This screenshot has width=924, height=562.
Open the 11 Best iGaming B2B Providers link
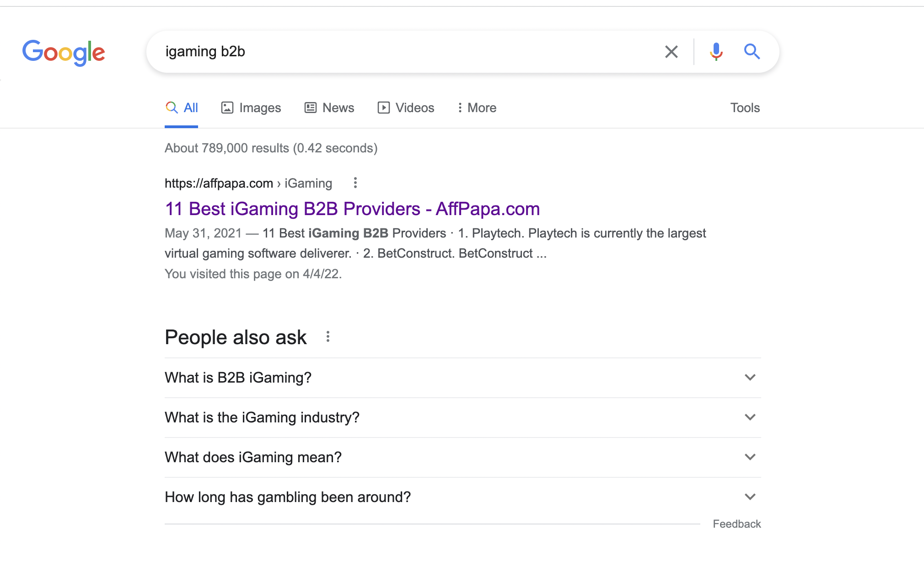pos(352,209)
